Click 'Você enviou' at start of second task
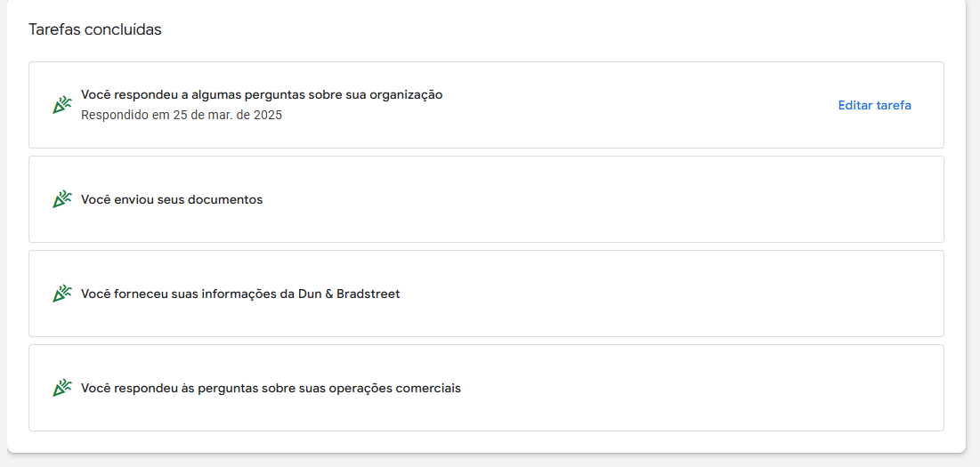Screen dimensions: 980x467 pos(115,199)
